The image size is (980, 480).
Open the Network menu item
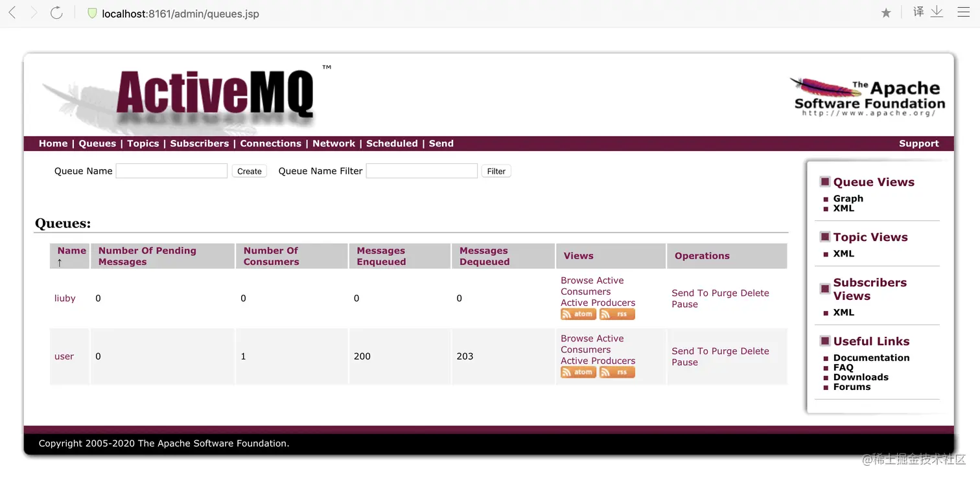(334, 144)
